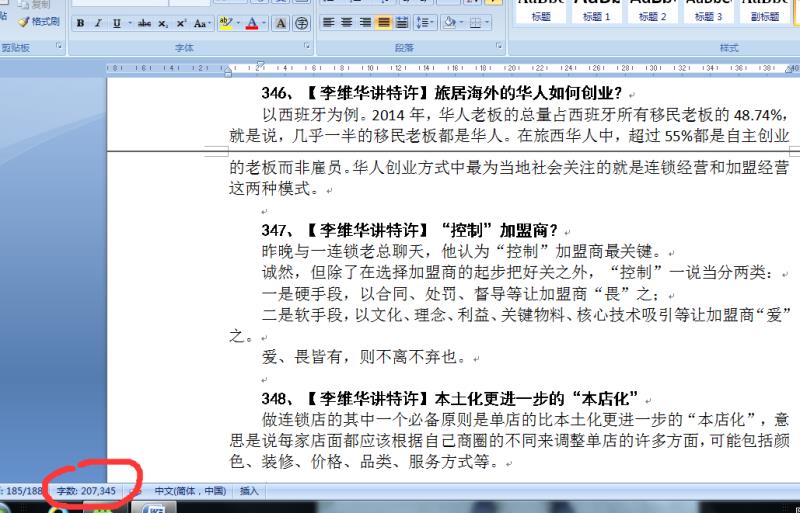The width and height of the screenshot is (800, 513).
Task: Click the horizontal ruler at mark 20
Action: (510, 68)
